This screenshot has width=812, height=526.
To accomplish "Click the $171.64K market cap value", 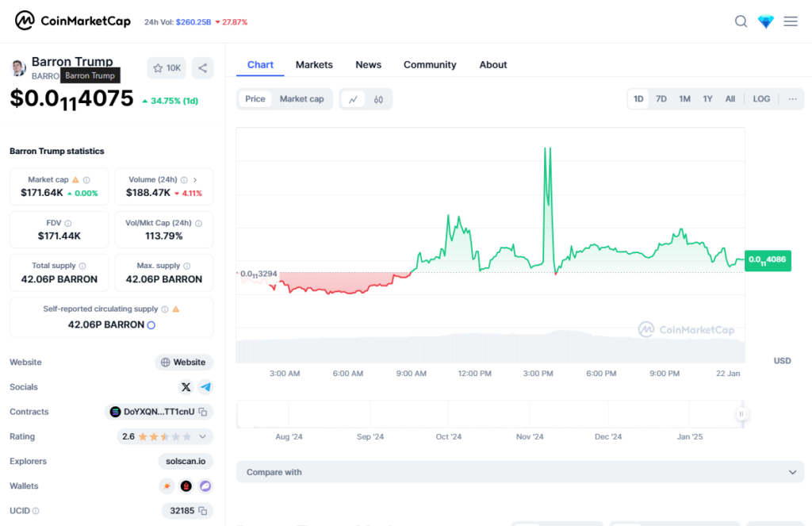I will click(x=42, y=193).
